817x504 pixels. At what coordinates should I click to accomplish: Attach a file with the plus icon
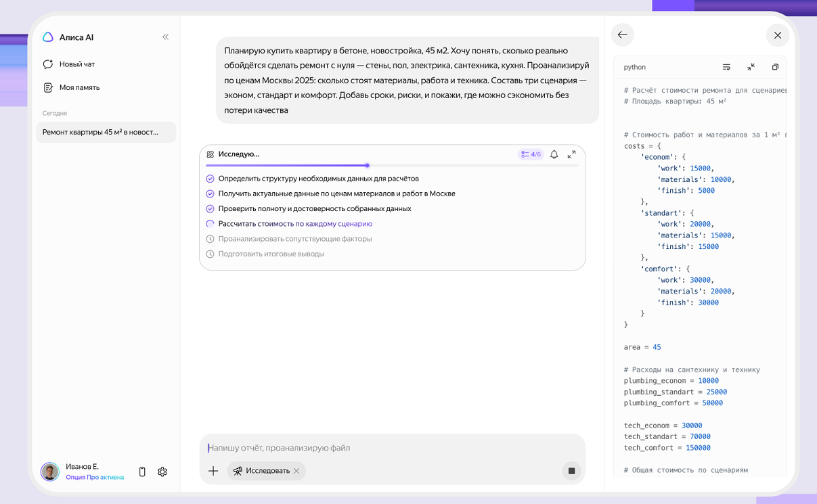point(213,470)
